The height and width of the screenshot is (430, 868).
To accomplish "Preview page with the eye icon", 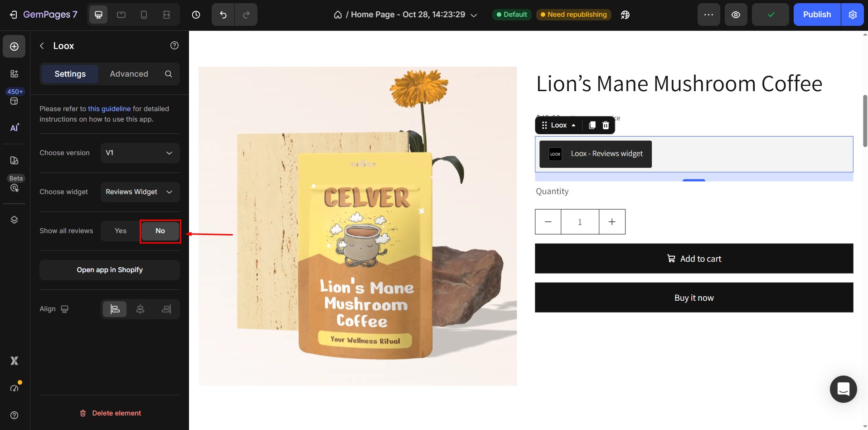I will pyautogui.click(x=736, y=15).
